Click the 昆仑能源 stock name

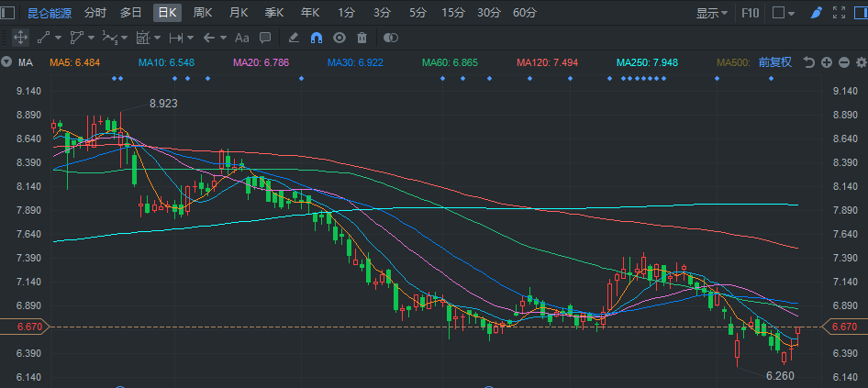coord(50,13)
